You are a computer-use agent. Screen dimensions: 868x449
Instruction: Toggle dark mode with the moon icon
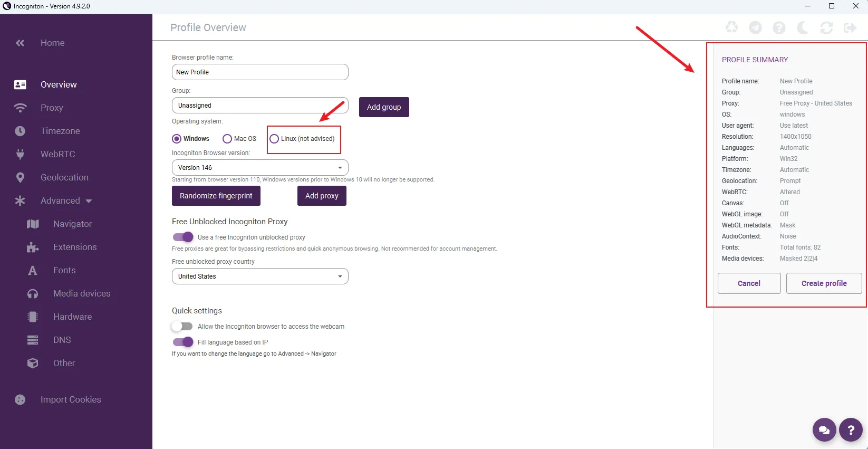(x=803, y=27)
